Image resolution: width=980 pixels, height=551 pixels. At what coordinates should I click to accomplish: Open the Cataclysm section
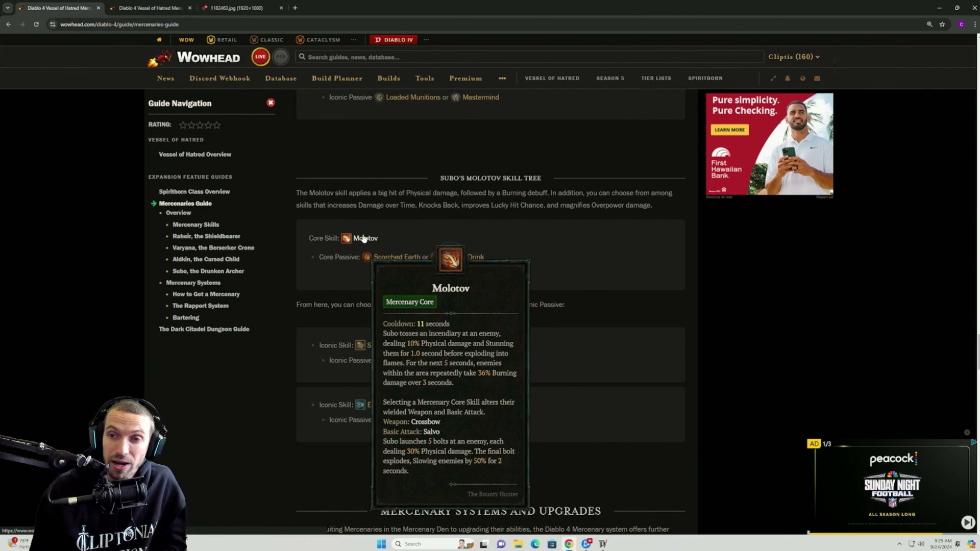[318, 40]
